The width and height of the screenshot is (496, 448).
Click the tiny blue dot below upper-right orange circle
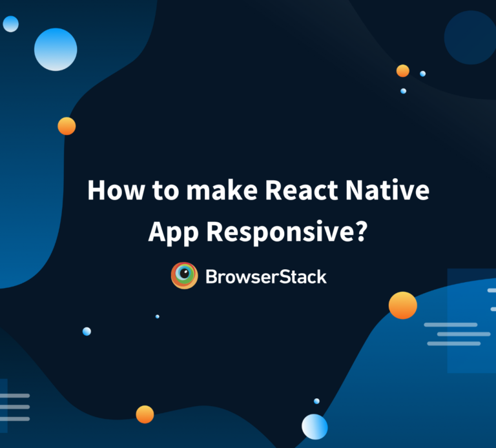[403, 91]
